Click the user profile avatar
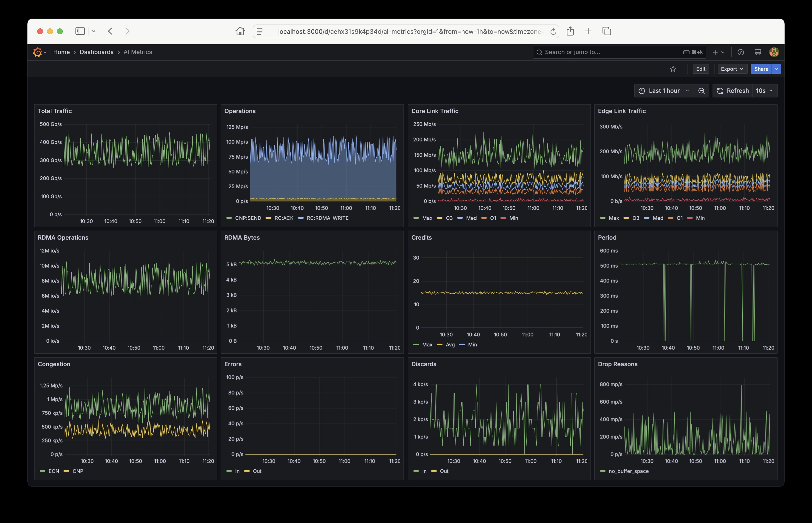The image size is (812, 523). pos(774,52)
